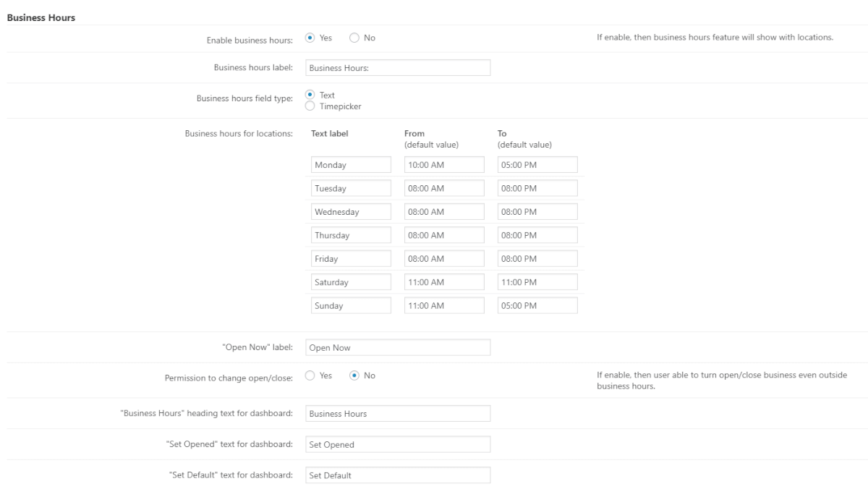
Task: Edit Monday's From time 10:00 AM field
Action: coord(444,165)
